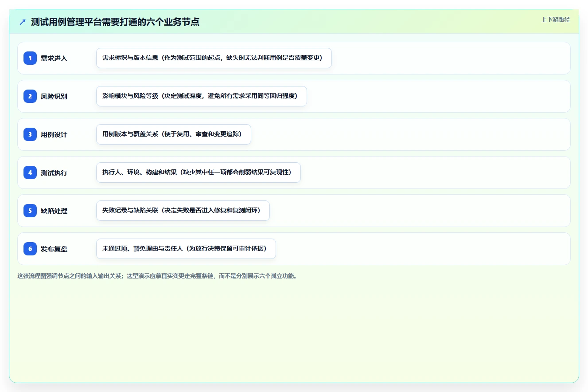Select step badge number 2
The width and height of the screenshot is (588, 392).
click(x=30, y=96)
